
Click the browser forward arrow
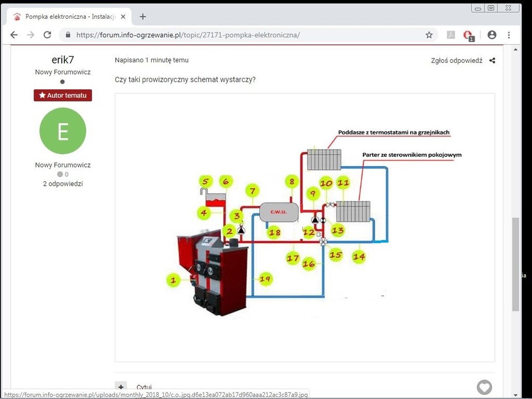30,35
